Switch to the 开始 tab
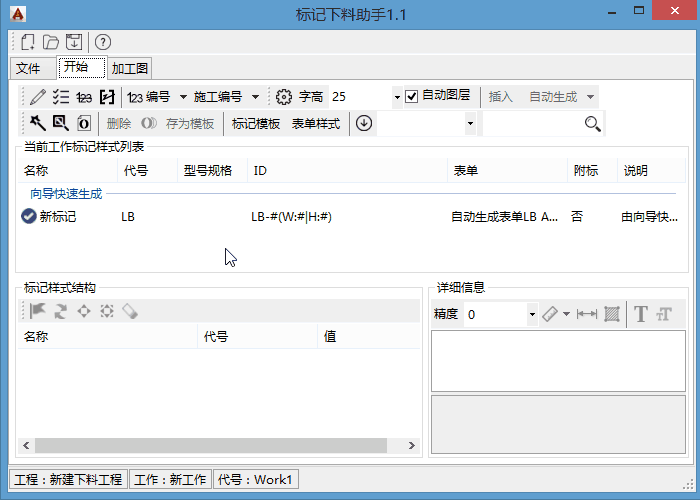The image size is (700, 500). [x=82, y=67]
